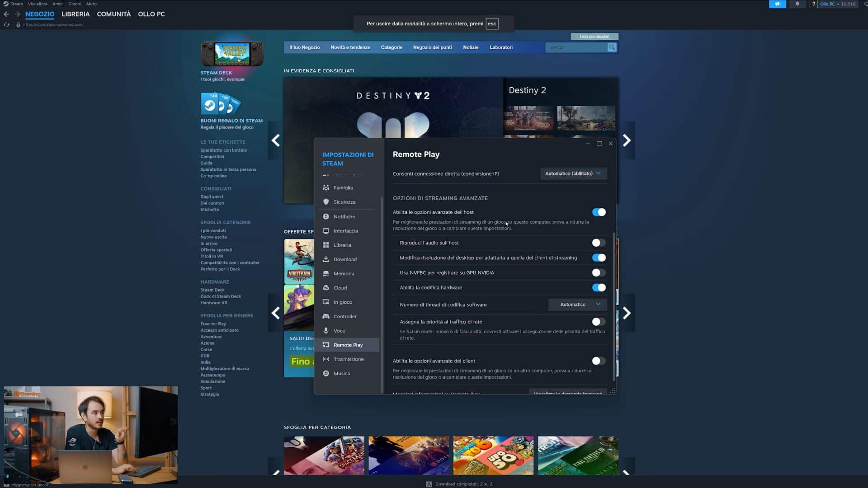Image resolution: width=868 pixels, height=488 pixels.
Task: Open Dock di Steam Deck hardware link
Action: click(221, 296)
